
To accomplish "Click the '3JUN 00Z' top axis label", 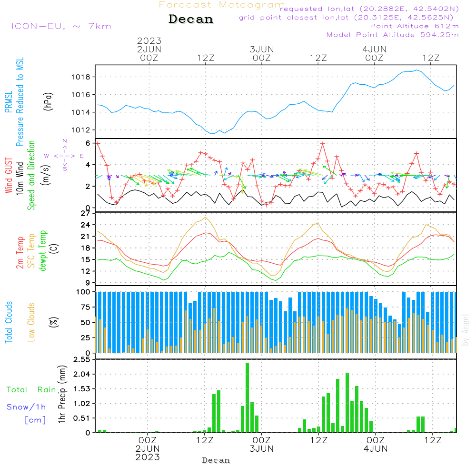I will click(262, 53).
